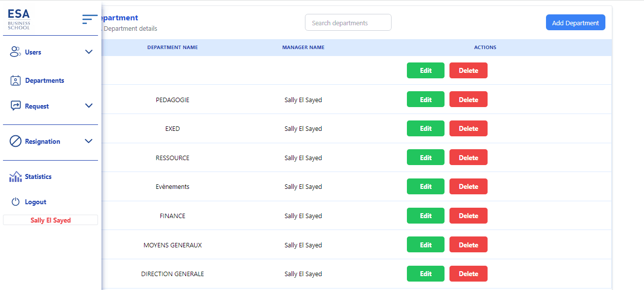Edit the PEDAGOGIE department
This screenshot has height=290, width=644.
point(425,99)
